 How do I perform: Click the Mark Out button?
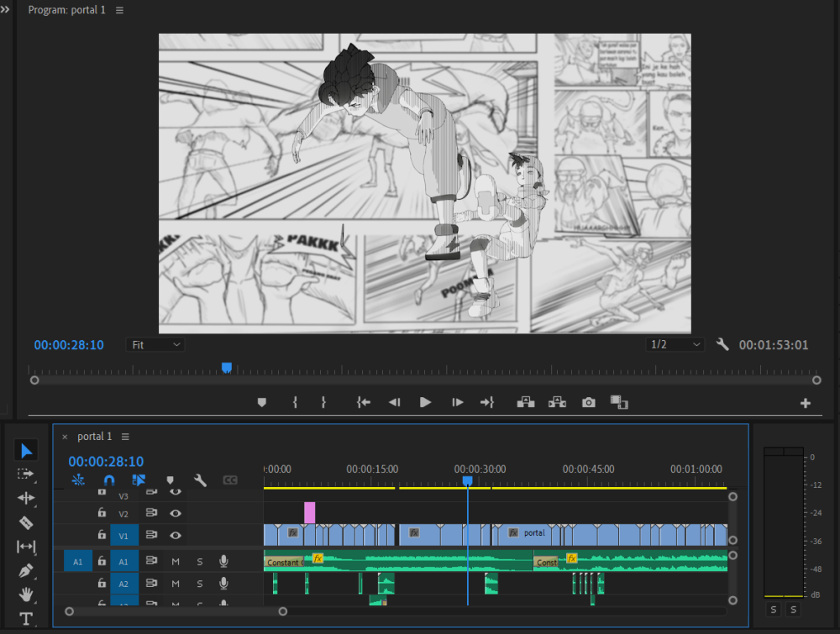tap(323, 402)
